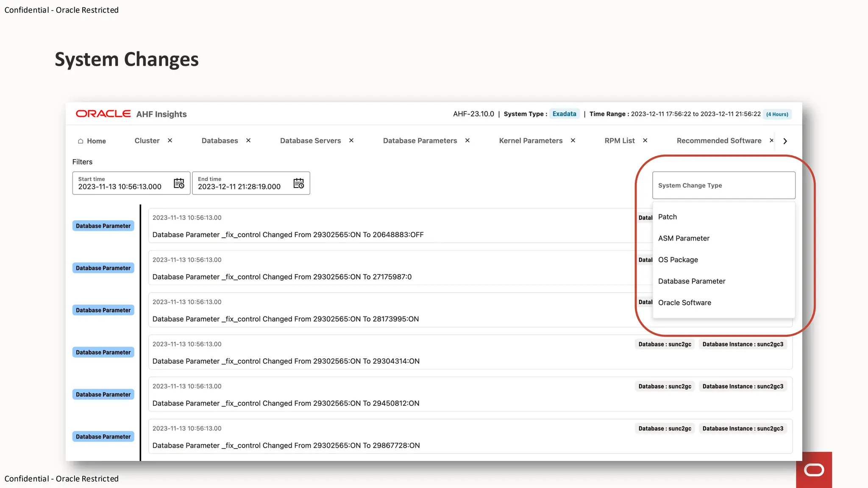The height and width of the screenshot is (488, 868).
Task: Choose Oracle Software in dropdown list
Action: pos(723,302)
